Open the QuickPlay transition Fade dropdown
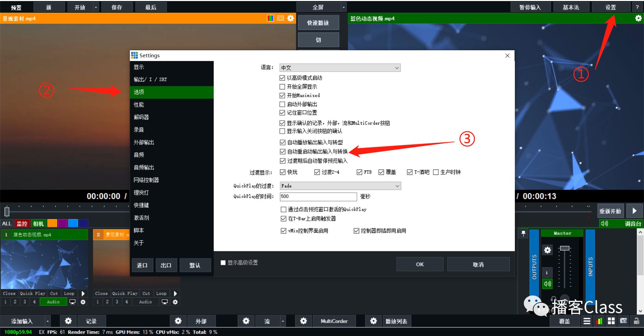644x336 pixels. tap(340, 186)
